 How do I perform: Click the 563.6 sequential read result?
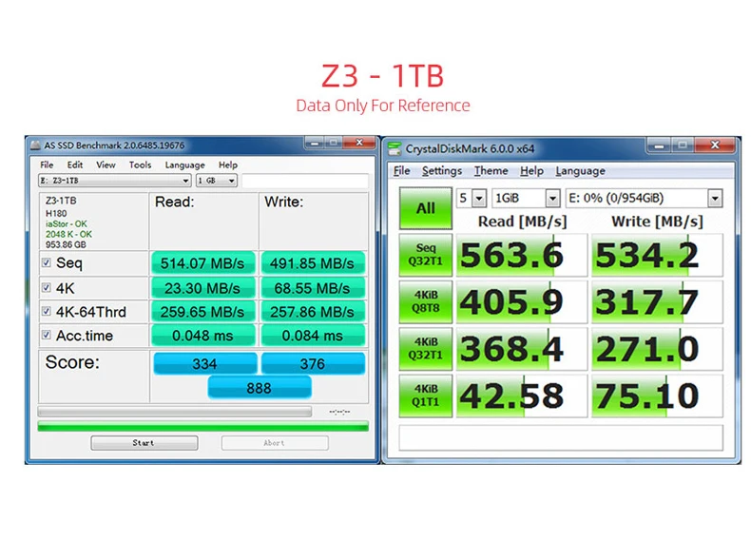(x=521, y=255)
